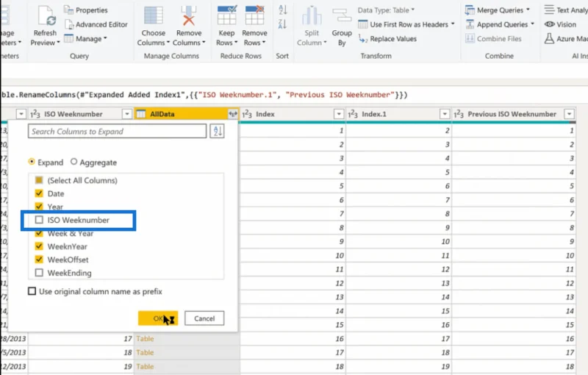
Task: Check the ISO Weeknumber checkbox
Action: (39, 220)
